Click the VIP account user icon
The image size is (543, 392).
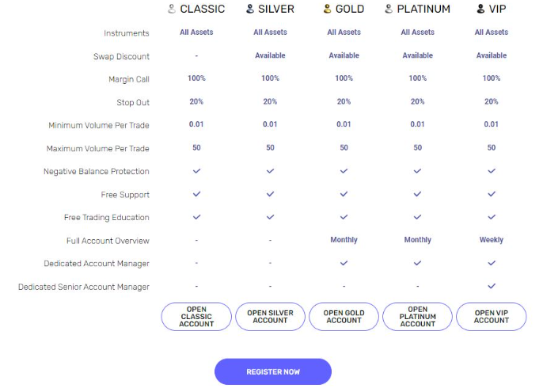480,9
